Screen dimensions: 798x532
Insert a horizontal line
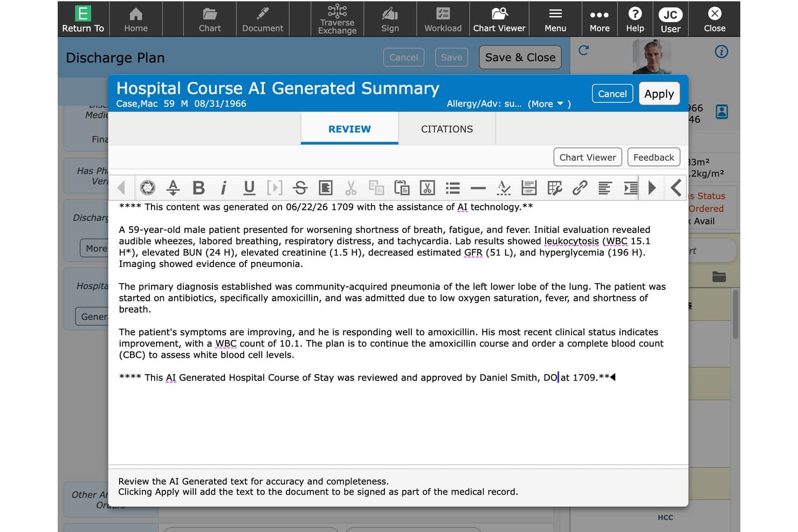[478, 188]
